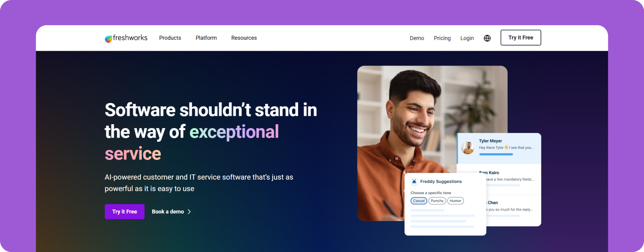Open the globe language selector
644x252 pixels.
[487, 38]
